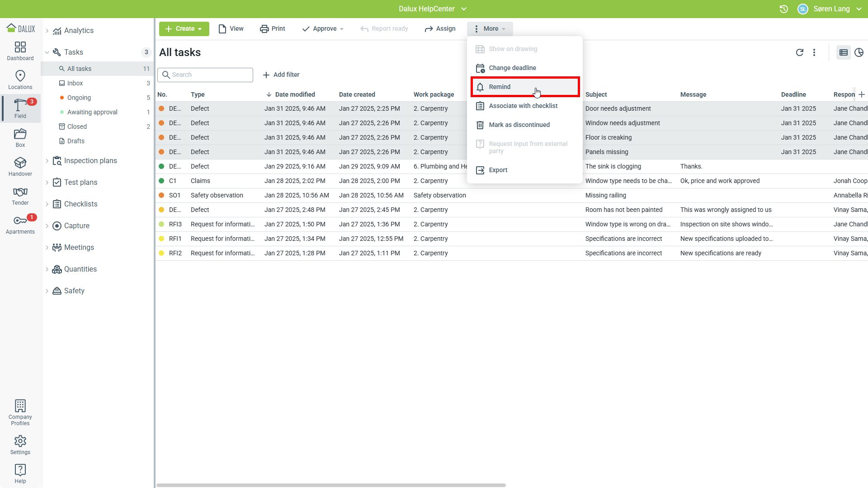Image resolution: width=868 pixels, height=488 pixels.
Task: Click Add filter button
Action: click(x=281, y=75)
